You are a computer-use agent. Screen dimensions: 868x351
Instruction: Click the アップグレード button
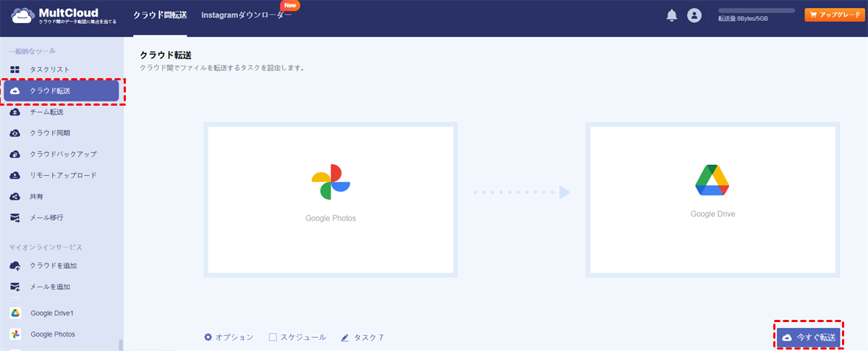834,14
